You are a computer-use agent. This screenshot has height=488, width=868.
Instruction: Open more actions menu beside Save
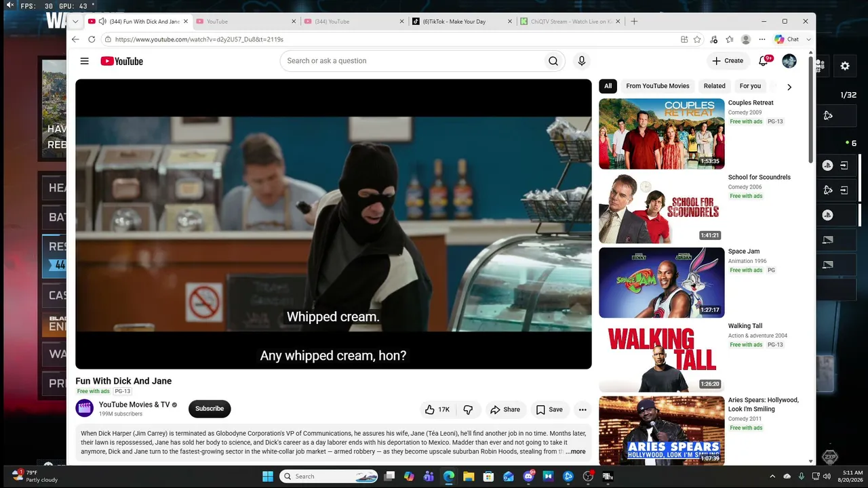(x=583, y=409)
